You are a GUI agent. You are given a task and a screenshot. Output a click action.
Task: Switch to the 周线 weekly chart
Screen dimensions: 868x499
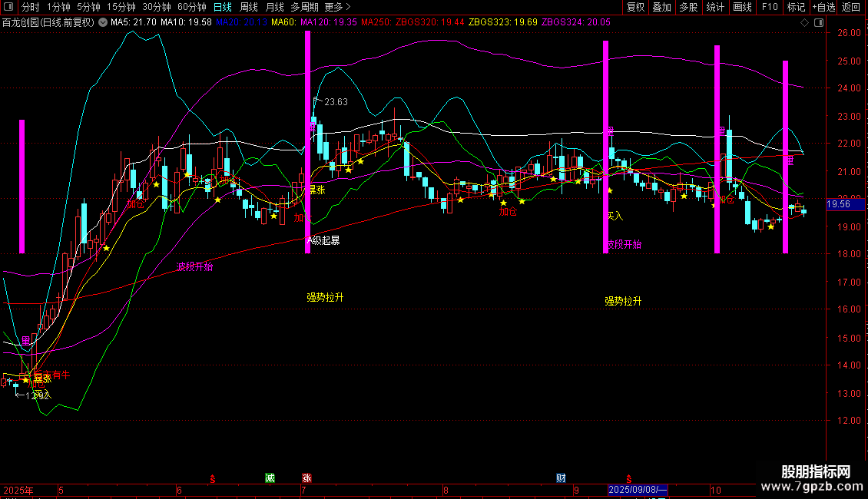click(249, 7)
